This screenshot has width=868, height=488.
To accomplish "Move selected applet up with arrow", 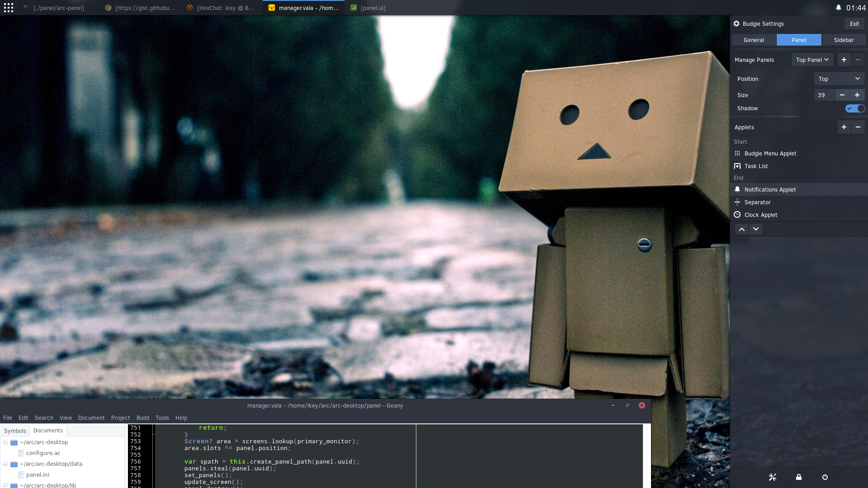I will click(x=741, y=229).
